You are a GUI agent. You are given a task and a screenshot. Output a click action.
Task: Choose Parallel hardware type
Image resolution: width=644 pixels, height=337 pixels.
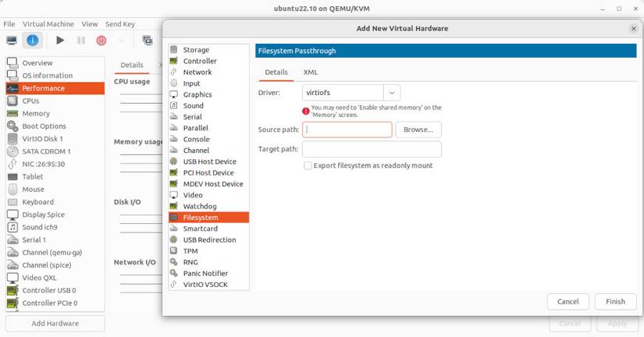[x=208, y=128]
